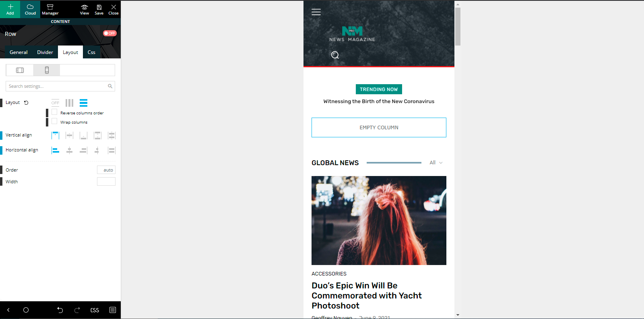644x319 pixels.
Task: Select the Empty Column placeholder
Action: tap(379, 128)
